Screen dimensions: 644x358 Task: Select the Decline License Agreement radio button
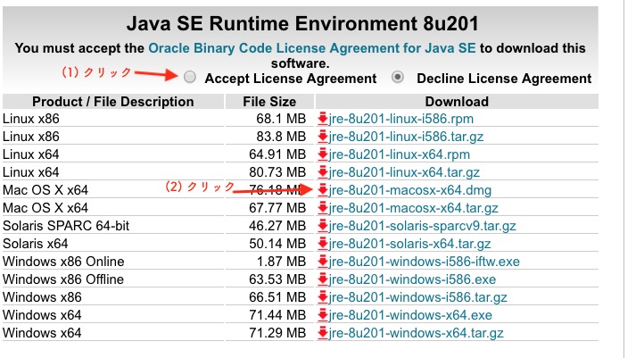(398, 77)
